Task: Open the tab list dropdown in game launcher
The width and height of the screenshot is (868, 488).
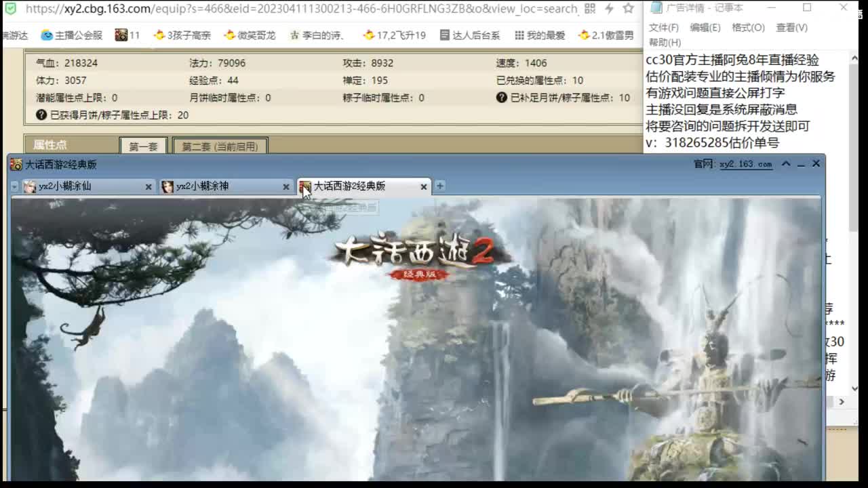Action: click(x=14, y=186)
